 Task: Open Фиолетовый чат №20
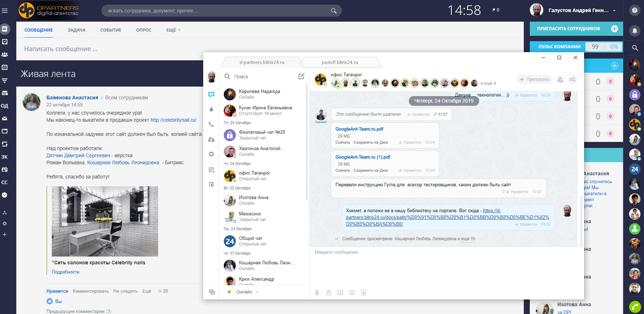(x=263, y=135)
